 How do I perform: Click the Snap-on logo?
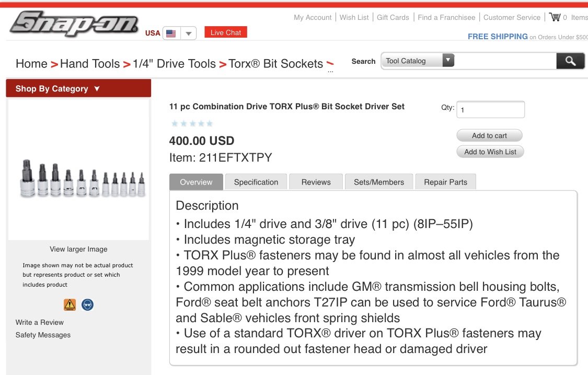(74, 23)
